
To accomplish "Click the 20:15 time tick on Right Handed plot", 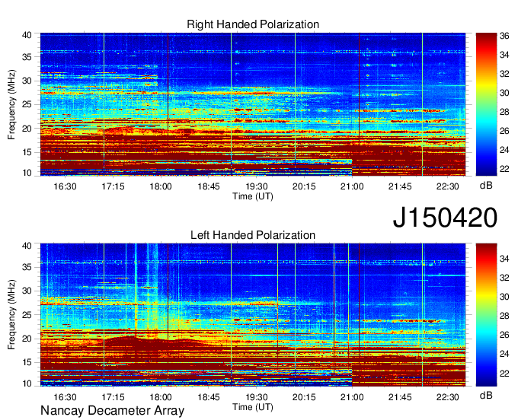I will coord(304,186).
